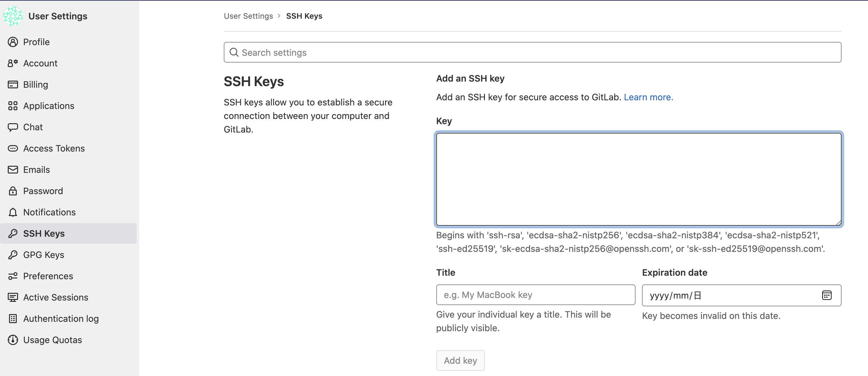Click the Add key button
The image size is (868, 376).
[x=460, y=360]
